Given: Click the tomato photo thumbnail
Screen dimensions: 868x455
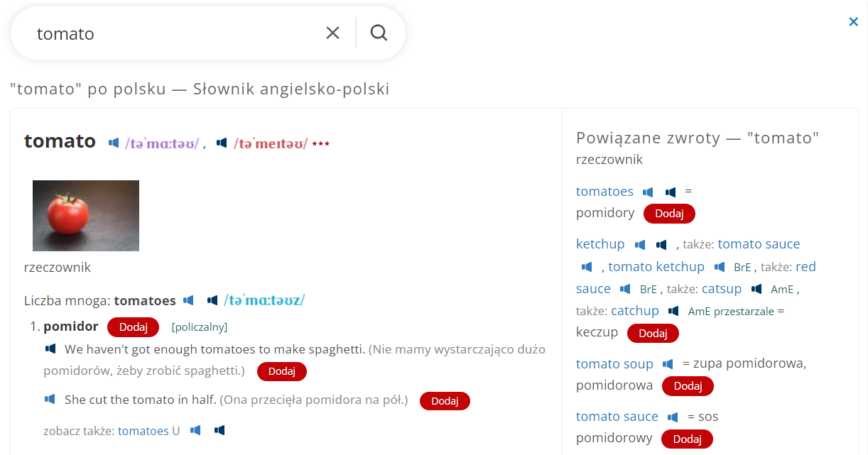Looking at the screenshot, I should pos(86,216).
